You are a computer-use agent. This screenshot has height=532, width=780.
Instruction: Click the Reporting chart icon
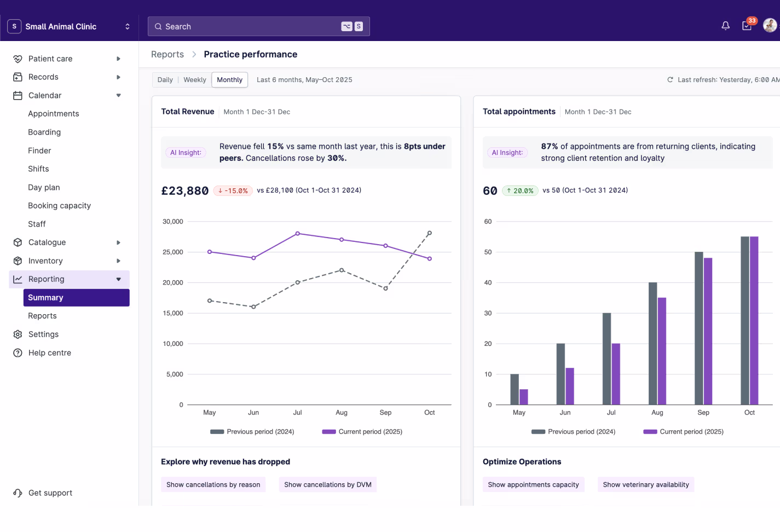point(17,279)
